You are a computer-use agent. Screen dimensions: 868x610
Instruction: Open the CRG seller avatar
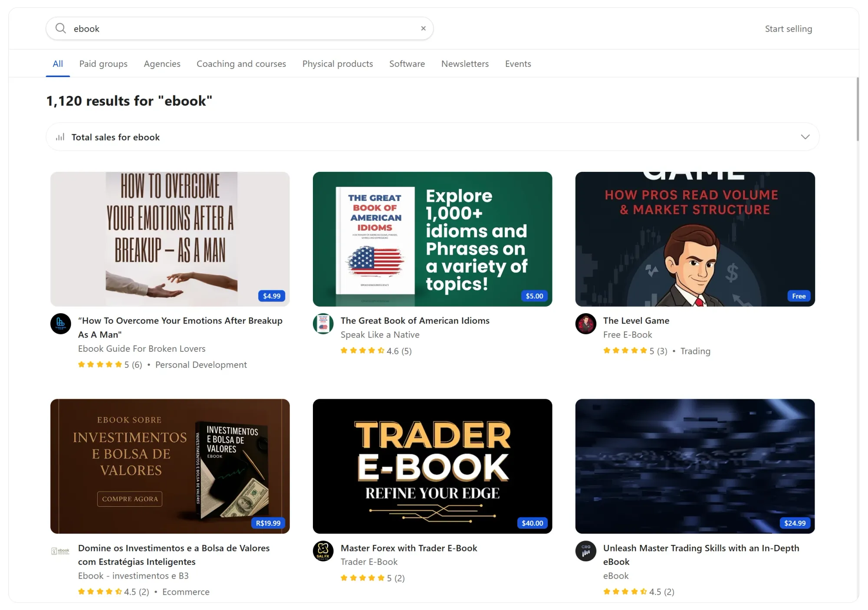586,551
